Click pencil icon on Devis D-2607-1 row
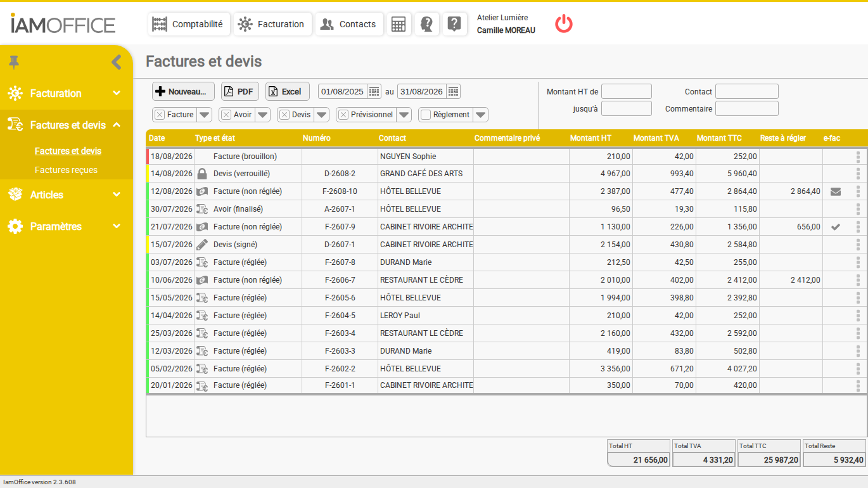868x488 pixels. point(202,244)
